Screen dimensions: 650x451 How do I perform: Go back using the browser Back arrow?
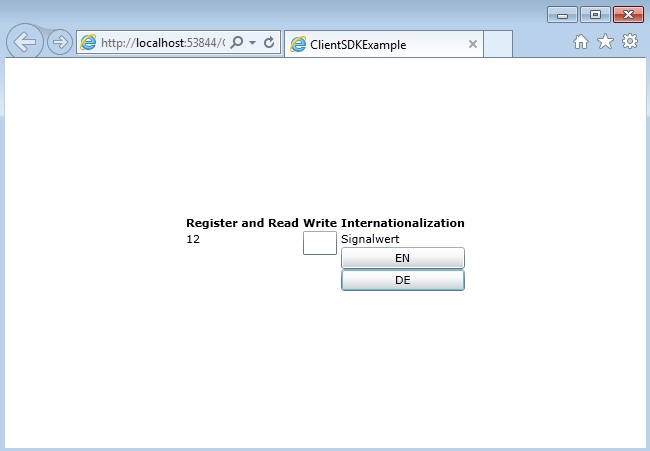[25, 43]
